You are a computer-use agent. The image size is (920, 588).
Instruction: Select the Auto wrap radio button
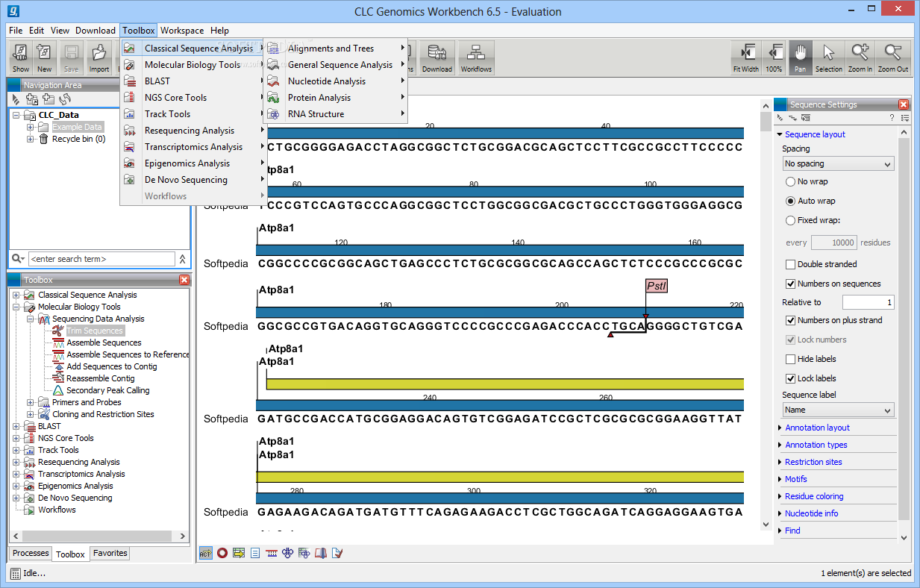pos(790,201)
